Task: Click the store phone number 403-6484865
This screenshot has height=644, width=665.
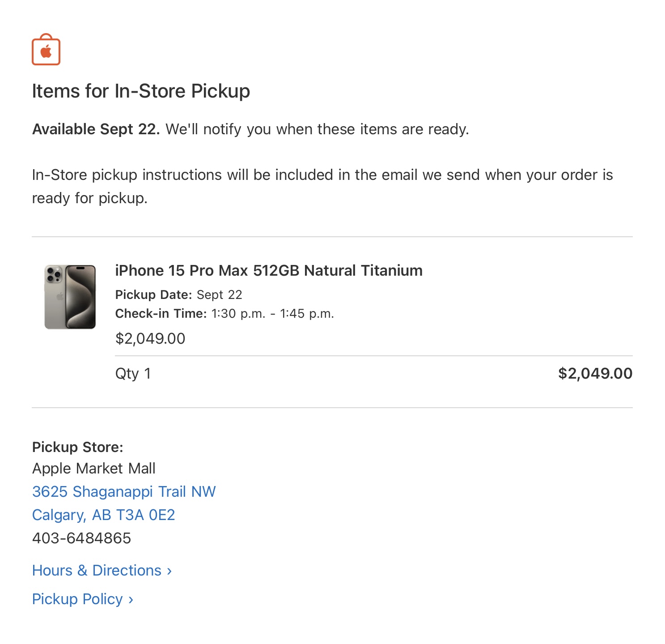Action: click(x=81, y=538)
